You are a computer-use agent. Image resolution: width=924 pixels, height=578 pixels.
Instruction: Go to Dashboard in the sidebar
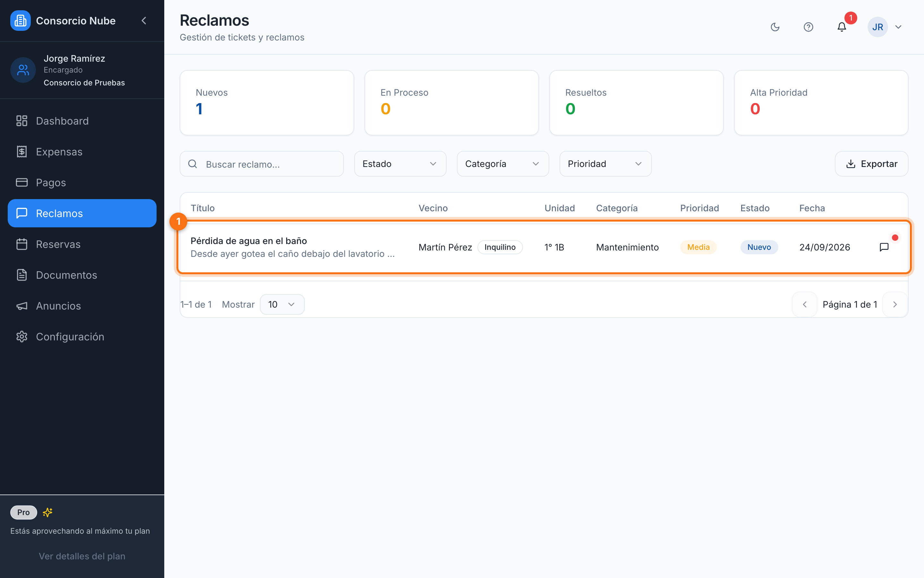82,121
